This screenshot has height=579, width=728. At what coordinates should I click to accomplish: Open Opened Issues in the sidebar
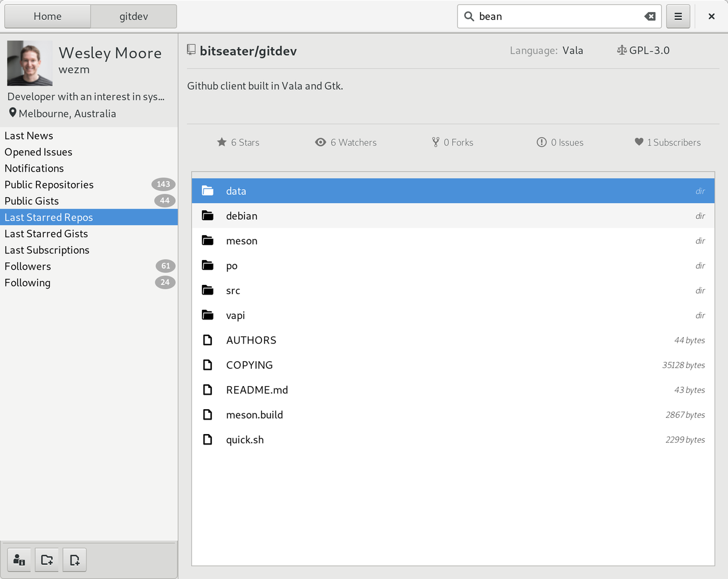click(89, 152)
